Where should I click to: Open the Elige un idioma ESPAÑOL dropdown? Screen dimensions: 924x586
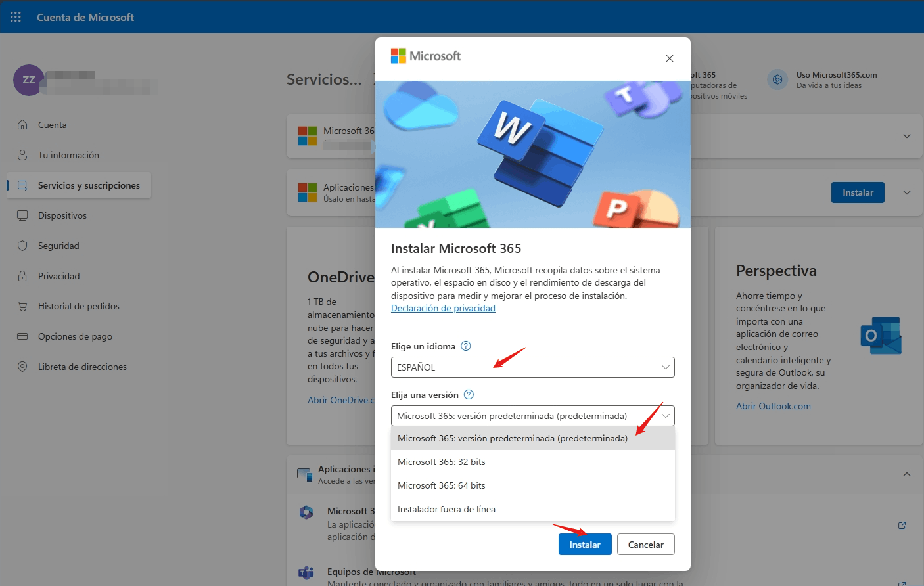point(533,367)
